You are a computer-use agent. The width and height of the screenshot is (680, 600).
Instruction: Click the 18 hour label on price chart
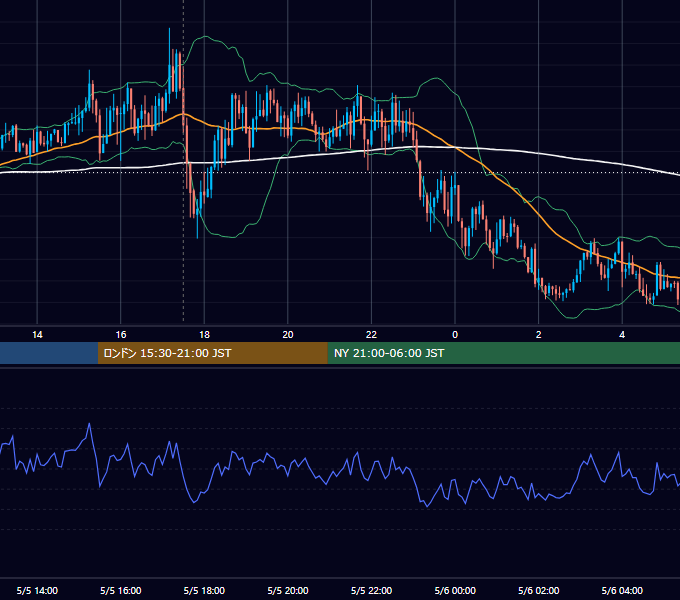(204, 335)
